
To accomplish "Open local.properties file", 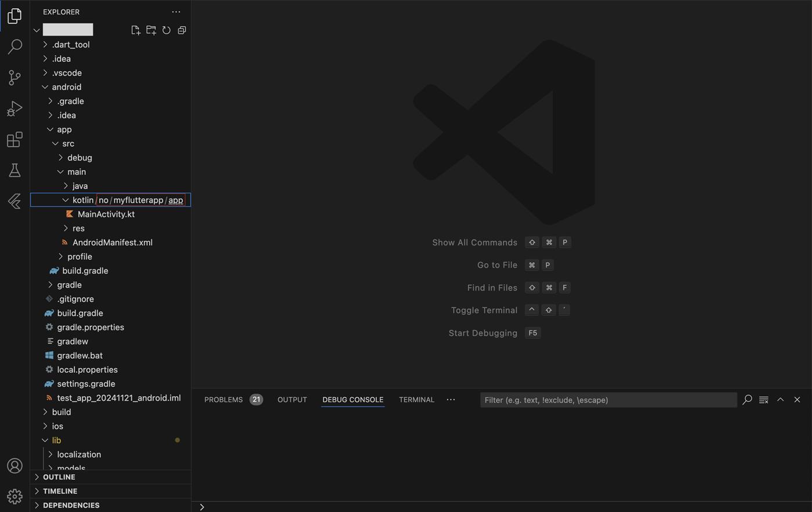I will (x=88, y=369).
